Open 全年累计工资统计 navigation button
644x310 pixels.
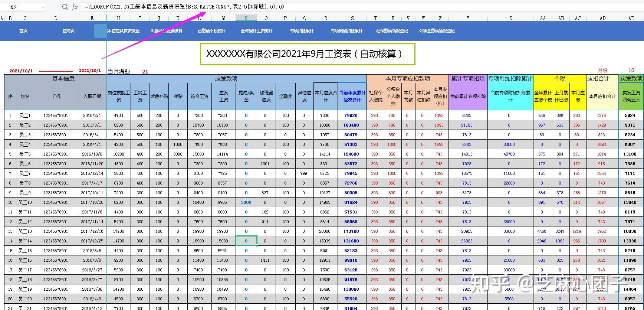(257, 31)
